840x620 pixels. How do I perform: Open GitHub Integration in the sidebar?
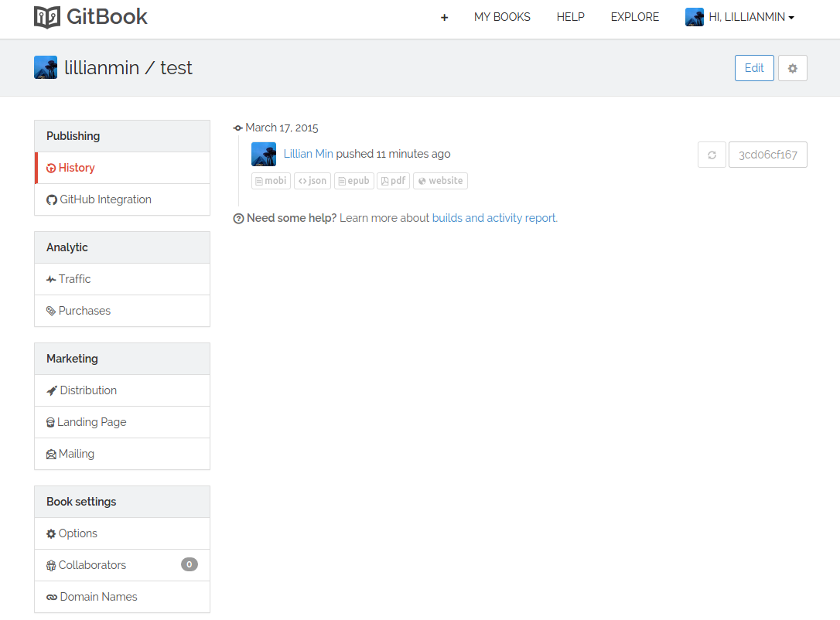pos(122,199)
